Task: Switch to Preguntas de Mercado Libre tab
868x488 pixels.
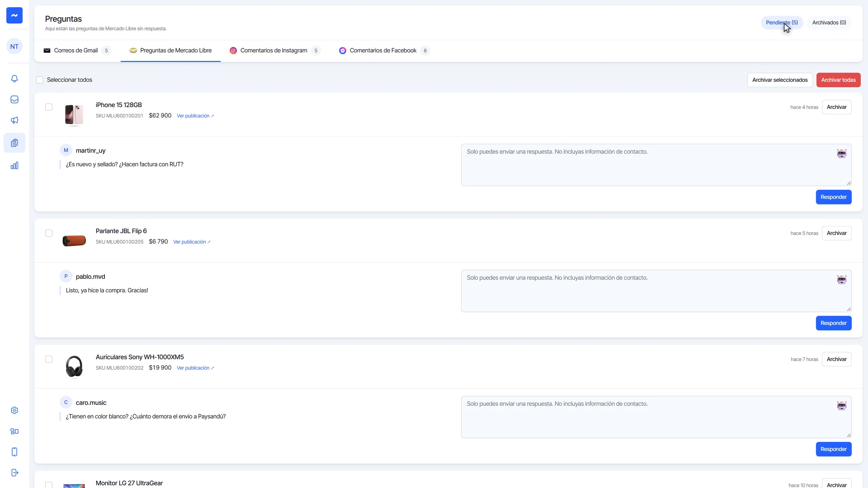Action: (170, 51)
